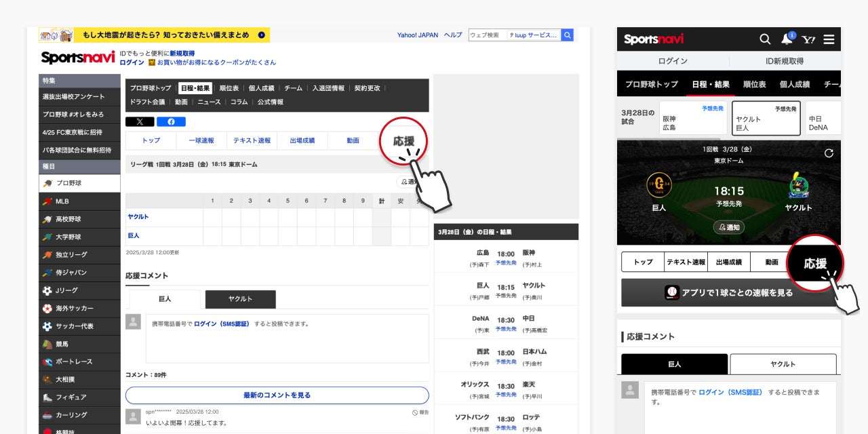The image size is (868, 434).
Task: Click 巨人 team name in score table
Action: pos(134,235)
